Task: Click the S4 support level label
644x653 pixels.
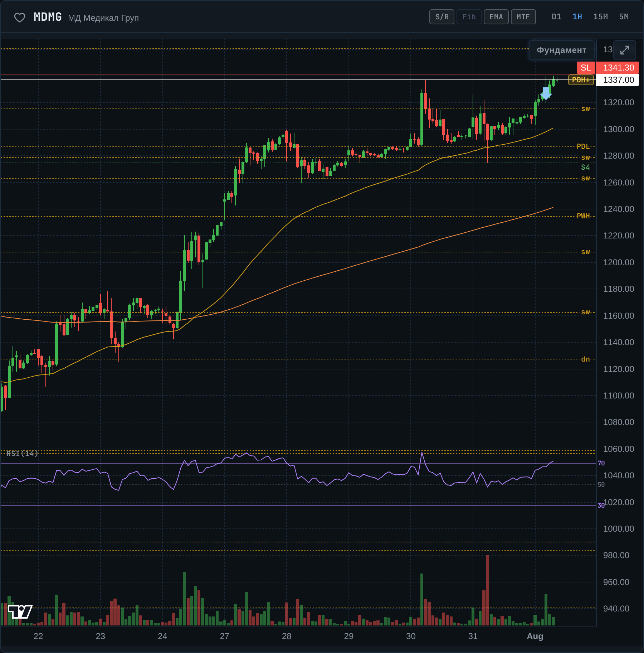Action: click(585, 167)
